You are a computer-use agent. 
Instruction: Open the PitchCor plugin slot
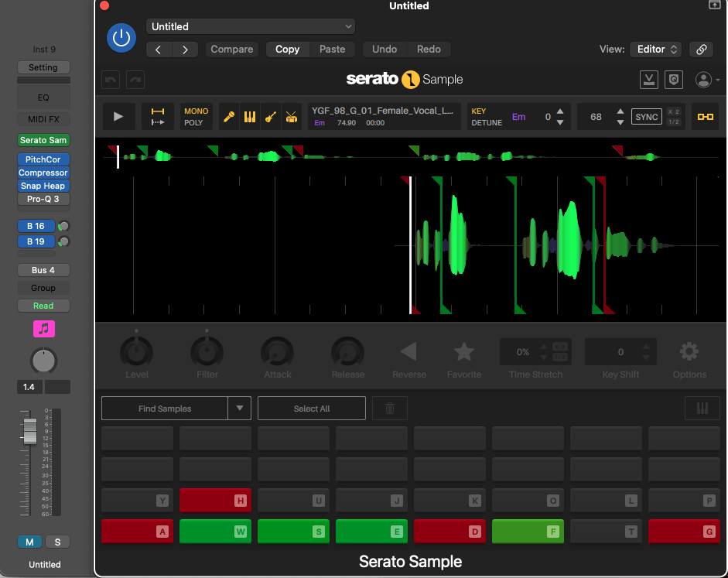[43, 159]
